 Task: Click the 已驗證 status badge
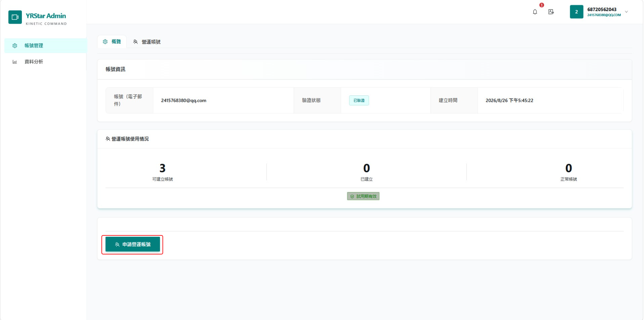click(x=359, y=101)
